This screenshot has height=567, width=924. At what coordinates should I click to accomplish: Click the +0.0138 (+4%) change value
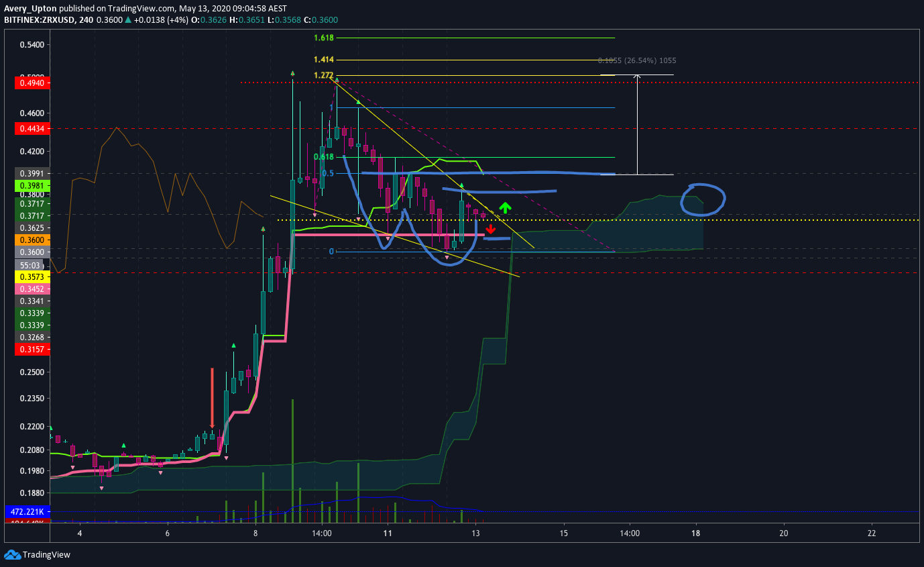pyautogui.click(x=162, y=20)
